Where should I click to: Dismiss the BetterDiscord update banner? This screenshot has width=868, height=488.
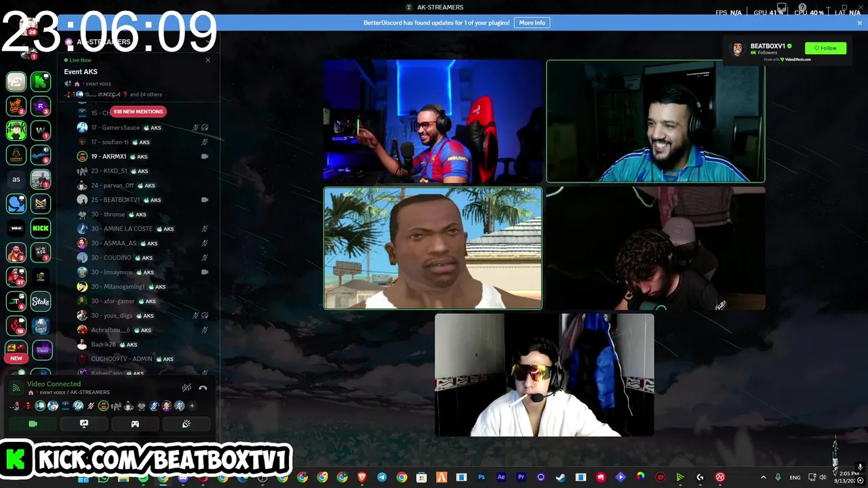pyautogui.click(x=860, y=22)
